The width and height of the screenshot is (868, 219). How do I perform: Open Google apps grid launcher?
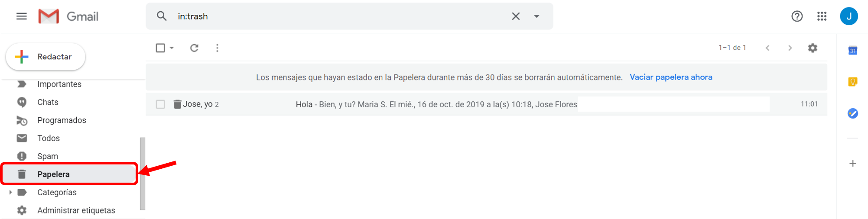pyautogui.click(x=822, y=16)
